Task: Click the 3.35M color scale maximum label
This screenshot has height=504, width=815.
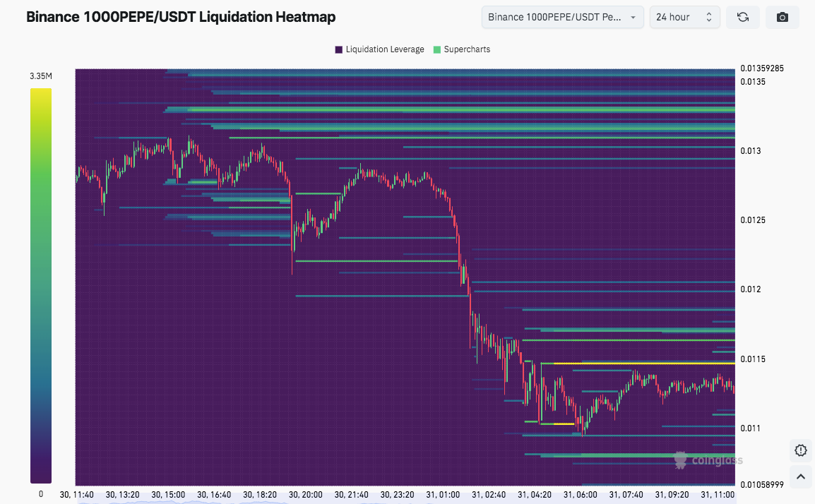Action: (40, 76)
